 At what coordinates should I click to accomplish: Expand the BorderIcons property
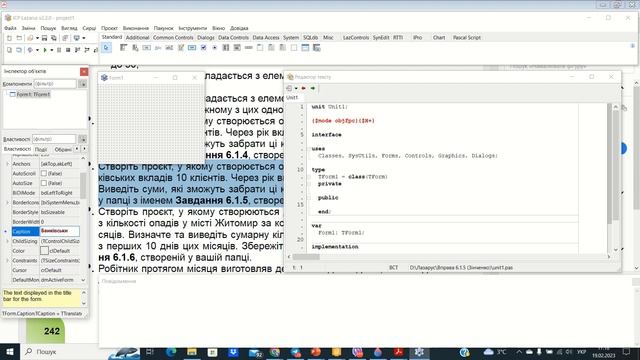[x=7, y=202]
